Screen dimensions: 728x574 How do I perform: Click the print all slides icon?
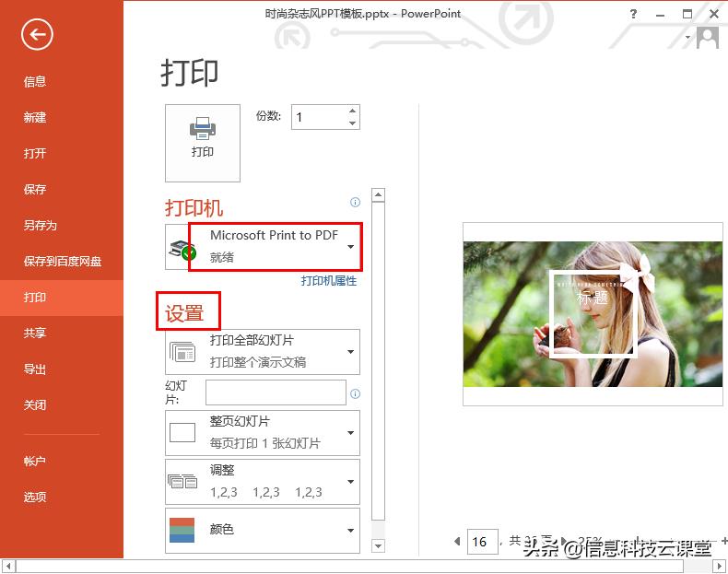[182, 352]
